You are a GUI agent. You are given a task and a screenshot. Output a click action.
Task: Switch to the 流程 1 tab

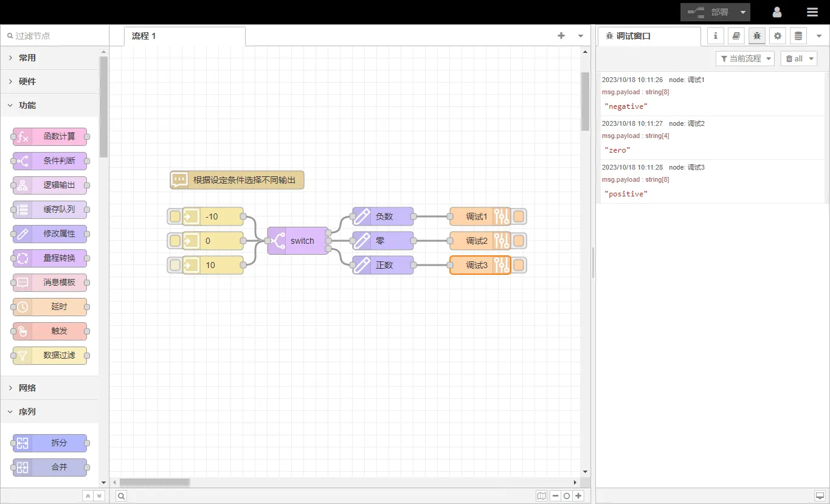144,36
